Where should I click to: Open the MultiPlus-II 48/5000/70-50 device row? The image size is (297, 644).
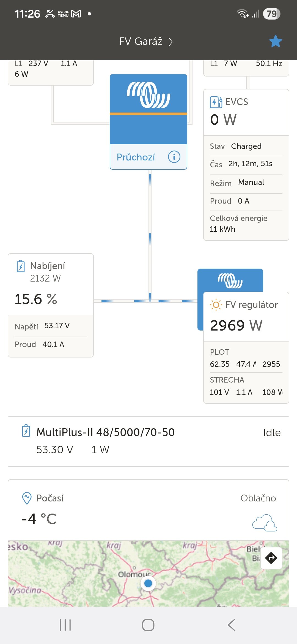pos(148,441)
